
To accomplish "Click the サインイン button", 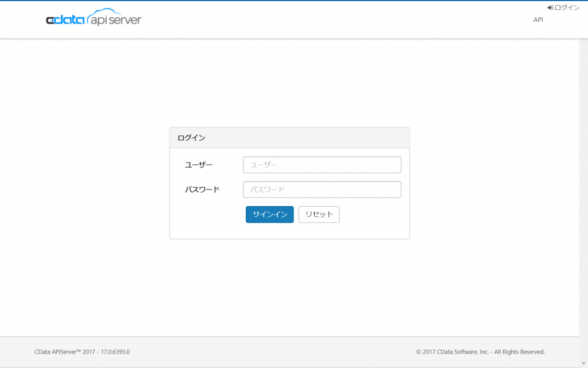I will [270, 214].
